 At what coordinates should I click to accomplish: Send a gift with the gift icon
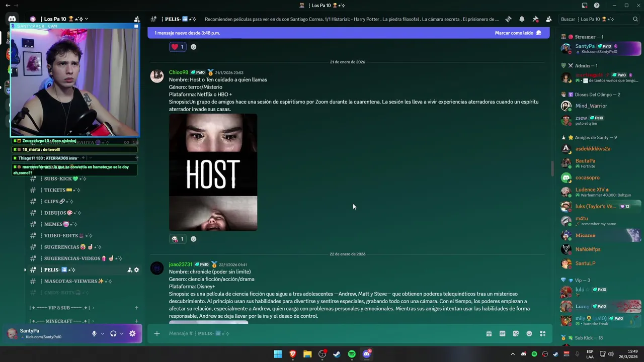[x=489, y=333]
